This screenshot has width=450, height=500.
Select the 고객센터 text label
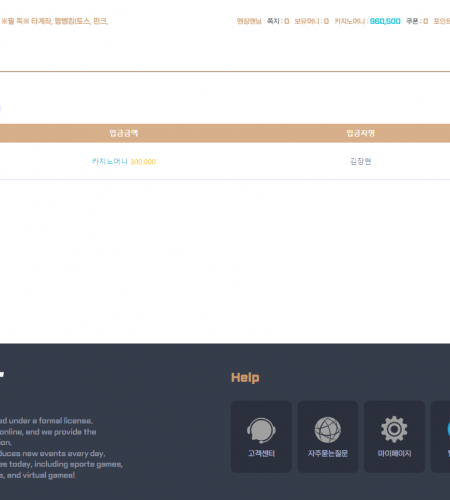click(x=261, y=453)
